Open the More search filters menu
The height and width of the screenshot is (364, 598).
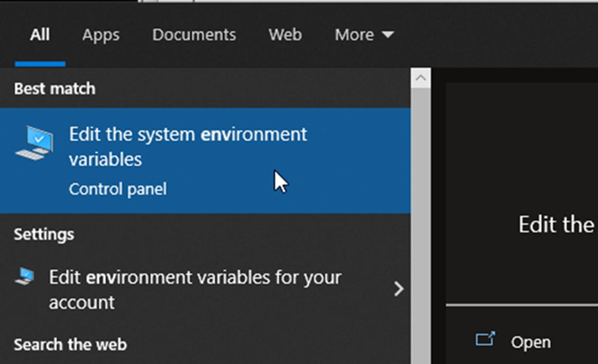click(354, 35)
